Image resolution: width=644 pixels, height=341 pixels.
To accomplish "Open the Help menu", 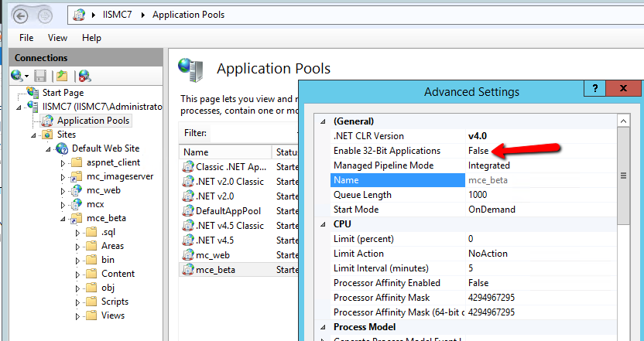I will point(91,38).
